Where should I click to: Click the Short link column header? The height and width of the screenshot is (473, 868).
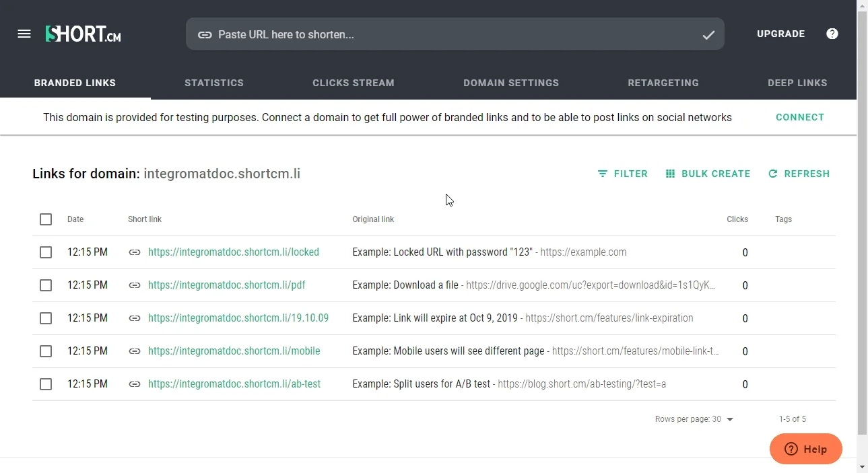pos(145,219)
